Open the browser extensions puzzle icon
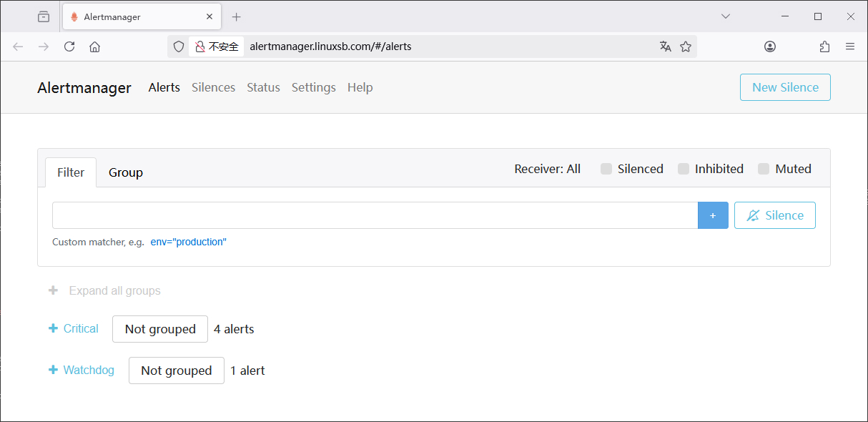 [824, 46]
